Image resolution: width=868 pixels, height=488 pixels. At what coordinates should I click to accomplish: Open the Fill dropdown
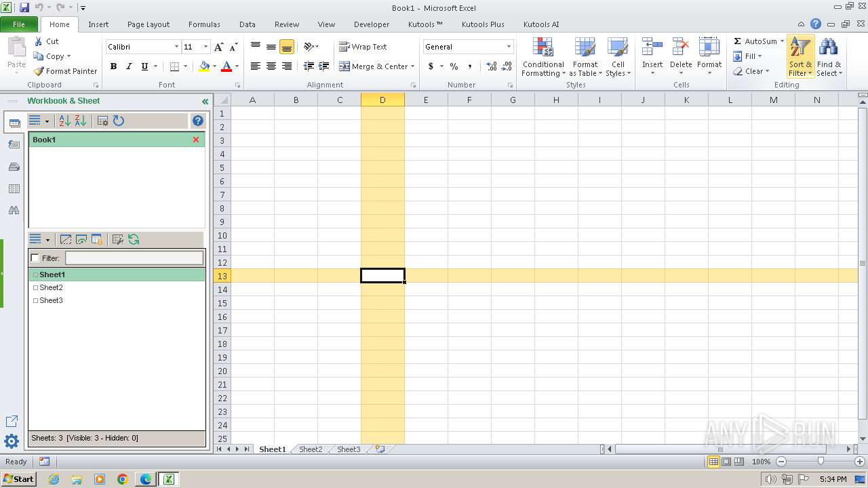pyautogui.click(x=747, y=56)
